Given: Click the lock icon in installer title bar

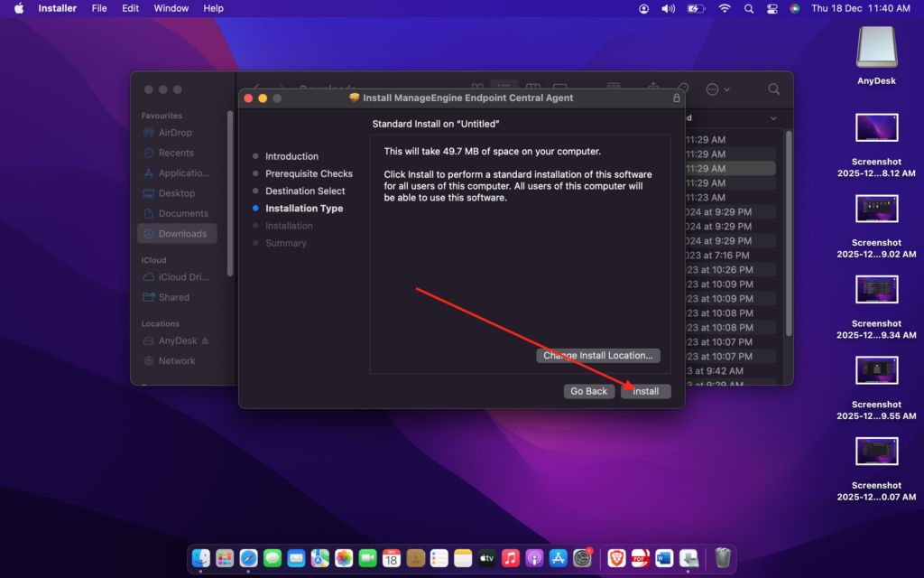Looking at the screenshot, I should (x=677, y=98).
